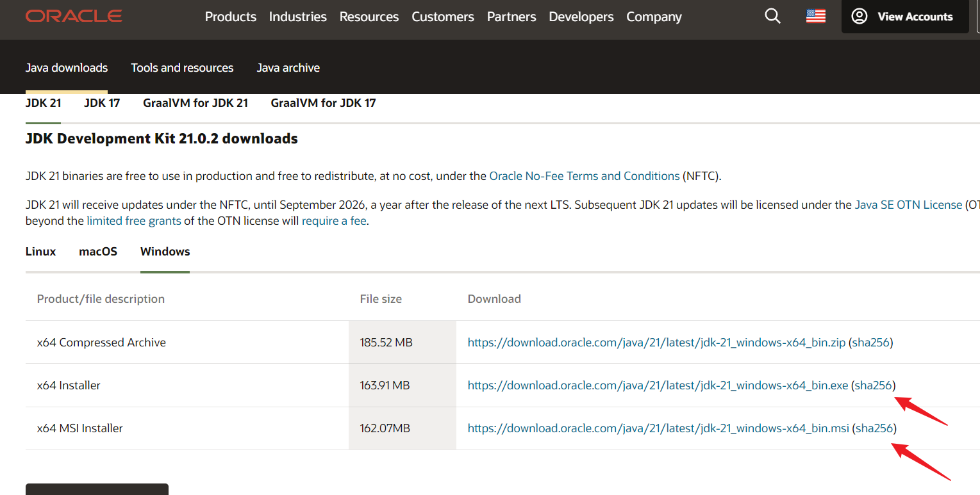Viewport: 980px width, 495px height.
Task: Switch to the JDK 17 tab
Action: [102, 102]
